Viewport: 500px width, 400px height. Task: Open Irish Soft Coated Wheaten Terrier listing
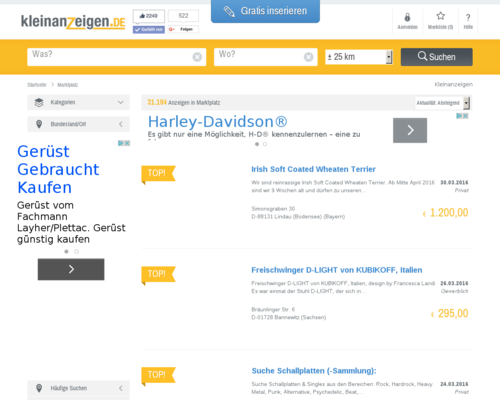pos(313,169)
